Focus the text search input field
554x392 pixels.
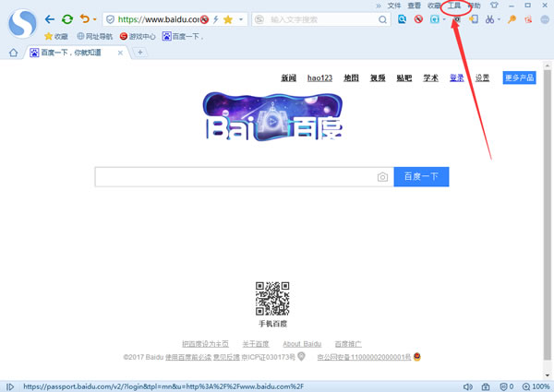(321, 19)
